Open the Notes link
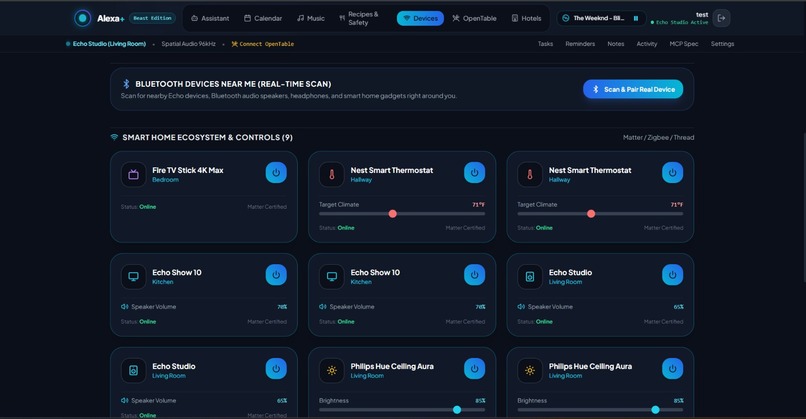The image size is (806, 419). (x=615, y=44)
